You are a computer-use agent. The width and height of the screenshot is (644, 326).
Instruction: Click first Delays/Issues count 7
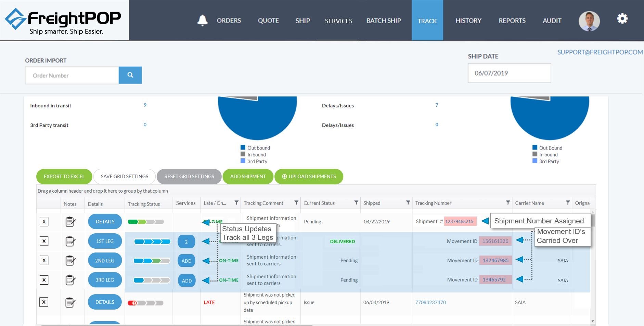pyautogui.click(x=437, y=105)
